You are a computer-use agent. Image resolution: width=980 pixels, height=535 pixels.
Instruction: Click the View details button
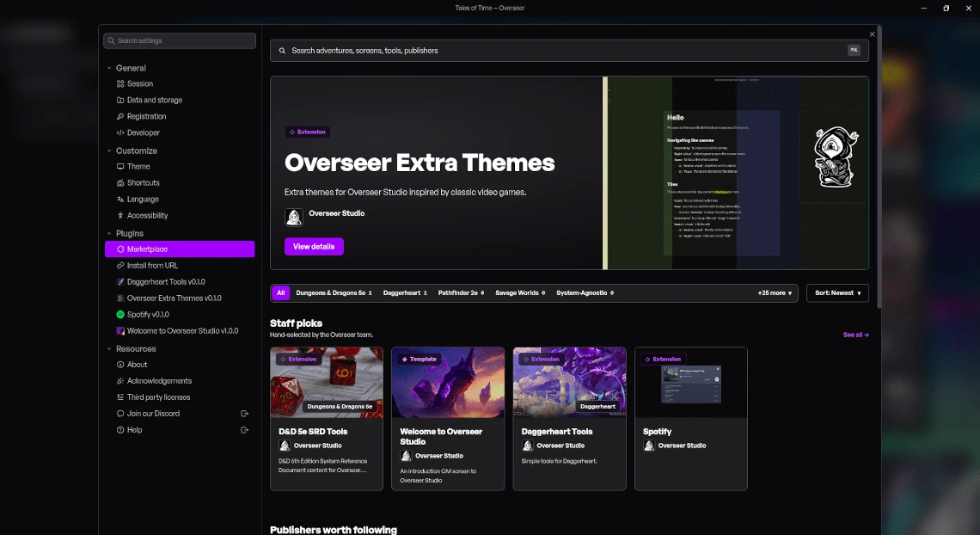pyautogui.click(x=314, y=246)
